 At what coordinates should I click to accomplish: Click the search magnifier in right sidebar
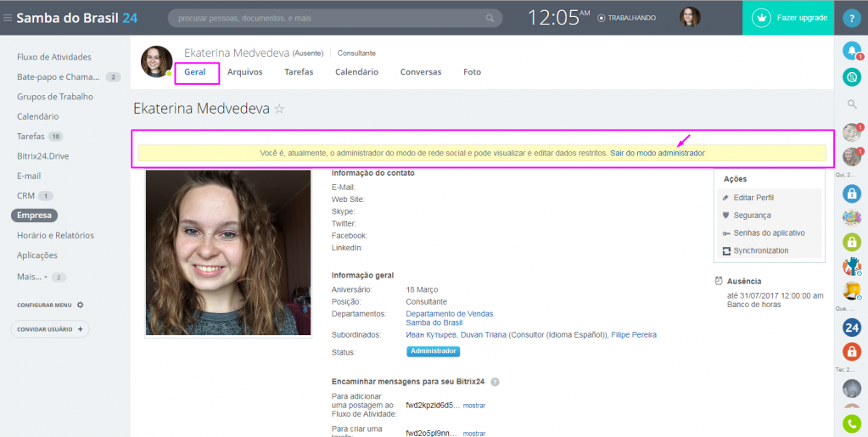851,104
